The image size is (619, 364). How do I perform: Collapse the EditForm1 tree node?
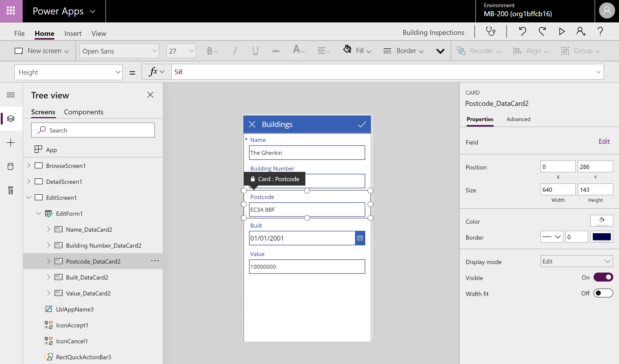(38, 213)
